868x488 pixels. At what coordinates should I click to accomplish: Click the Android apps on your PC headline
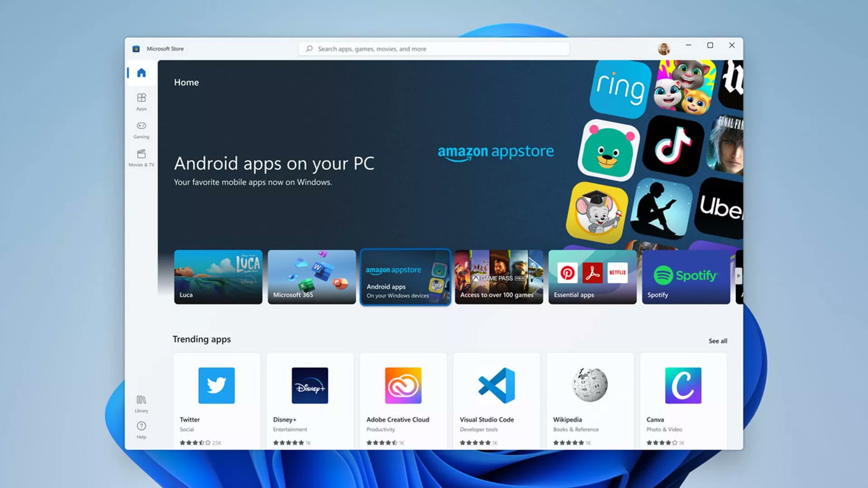point(274,164)
